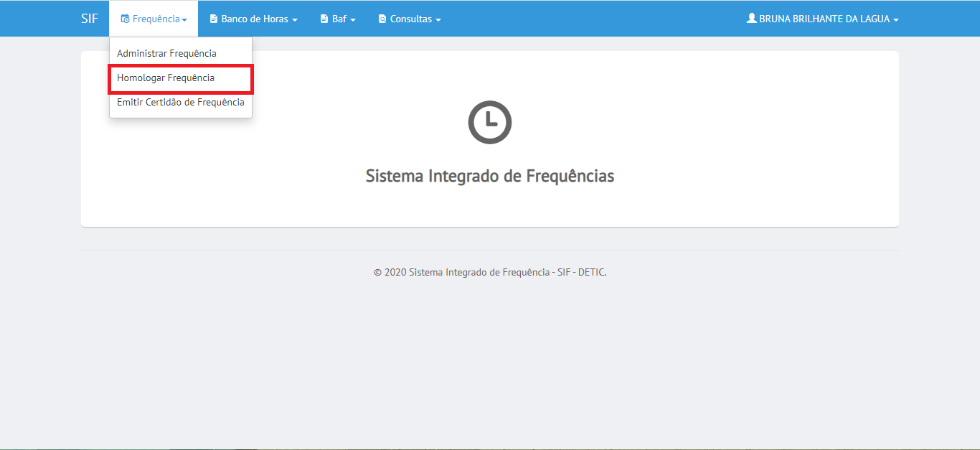Image resolution: width=980 pixels, height=450 pixels.
Task: Open the Frequência menu
Action: tap(154, 19)
